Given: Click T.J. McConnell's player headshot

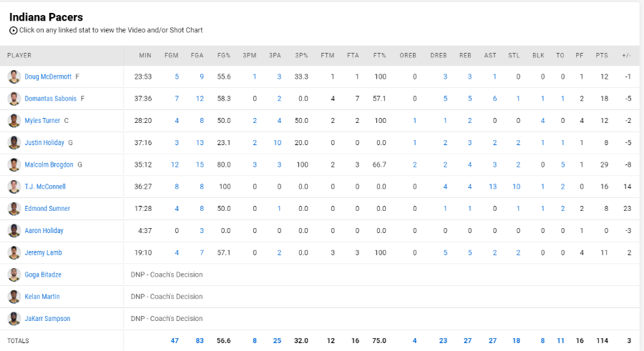Looking at the screenshot, I should (x=14, y=187).
